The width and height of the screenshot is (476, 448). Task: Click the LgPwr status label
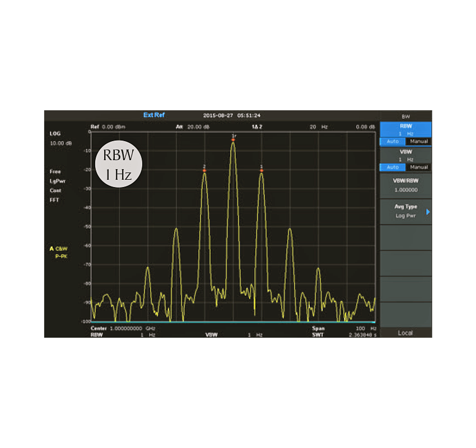tap(57, 181)
